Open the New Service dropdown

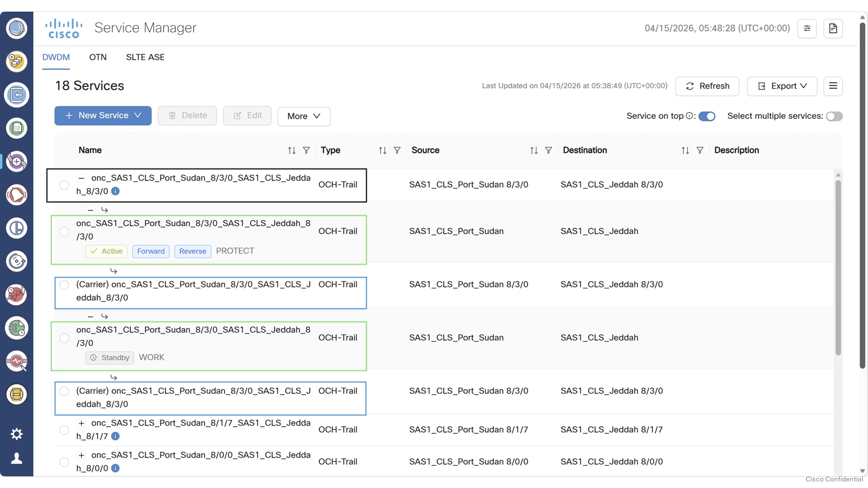coord(103,115)
